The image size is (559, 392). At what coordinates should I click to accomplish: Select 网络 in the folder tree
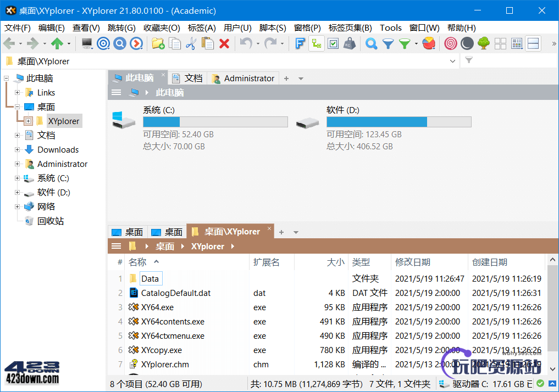[x=46, y=206]
